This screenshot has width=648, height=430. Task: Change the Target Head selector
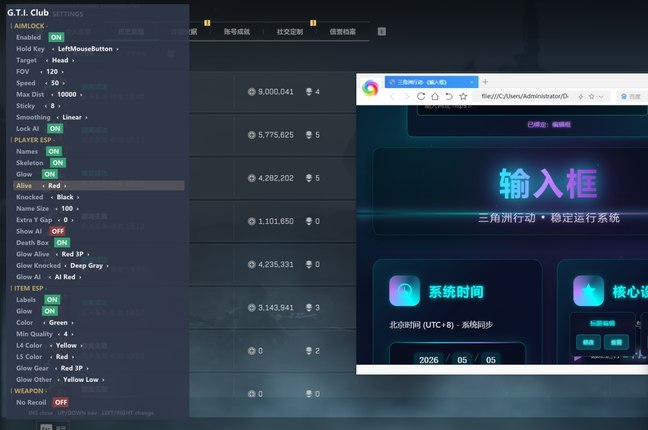(x=60, y=60)
